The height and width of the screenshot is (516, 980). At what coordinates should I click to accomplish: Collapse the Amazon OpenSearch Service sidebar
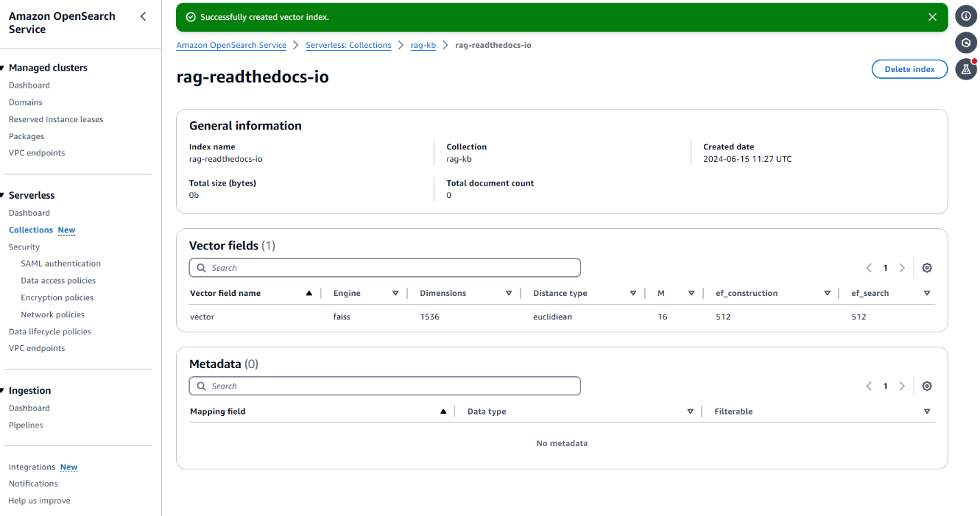143,16
